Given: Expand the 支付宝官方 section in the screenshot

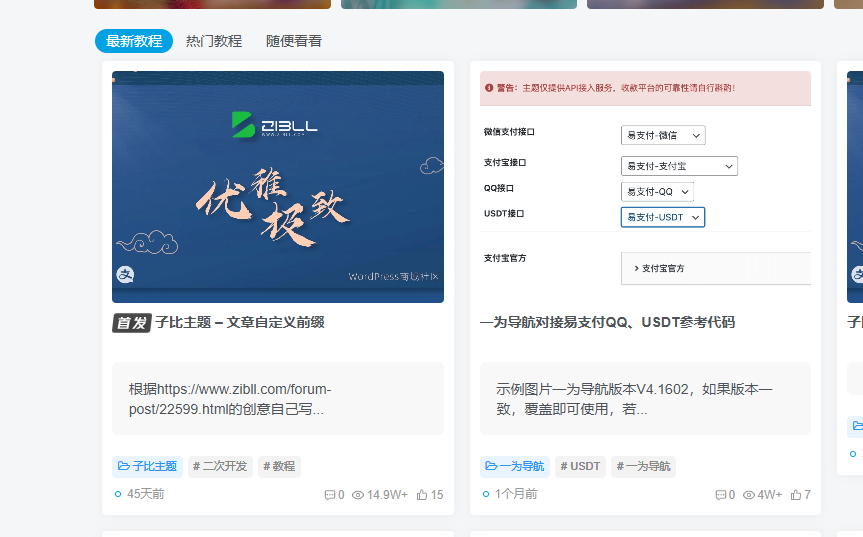Looking at the screenshot, I should [715, 268].
